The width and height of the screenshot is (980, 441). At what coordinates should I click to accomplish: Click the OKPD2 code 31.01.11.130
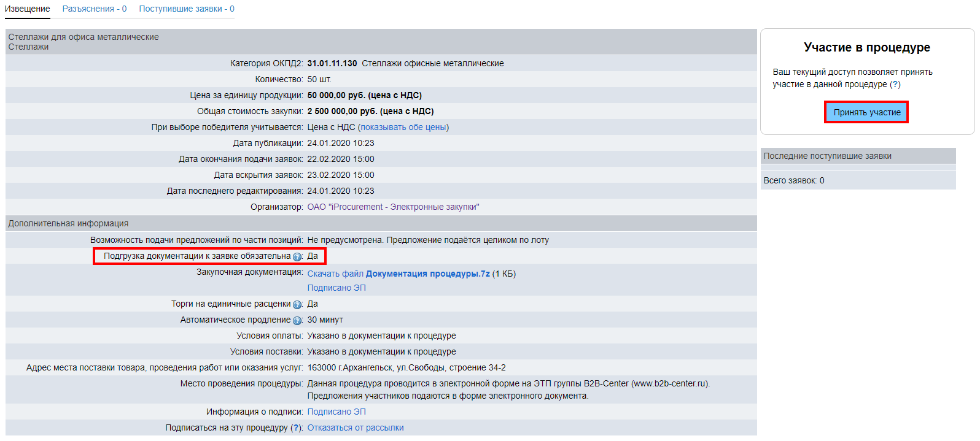point(332,64)
